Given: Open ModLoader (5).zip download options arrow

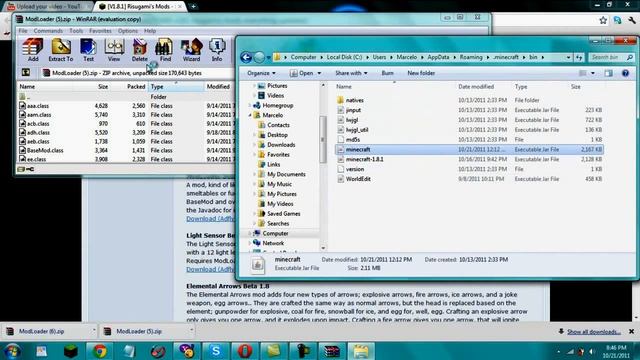Looking at the screenshot, I should 191,331.
